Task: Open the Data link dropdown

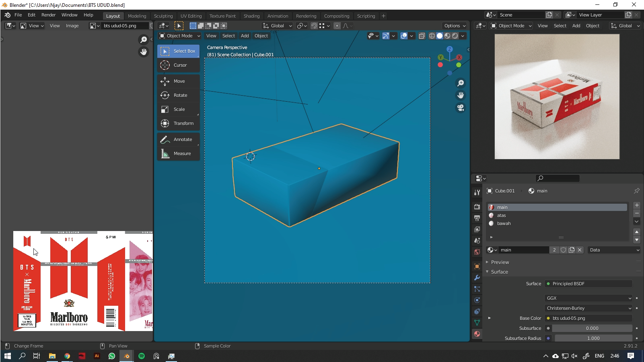Action: click(614, 250)
